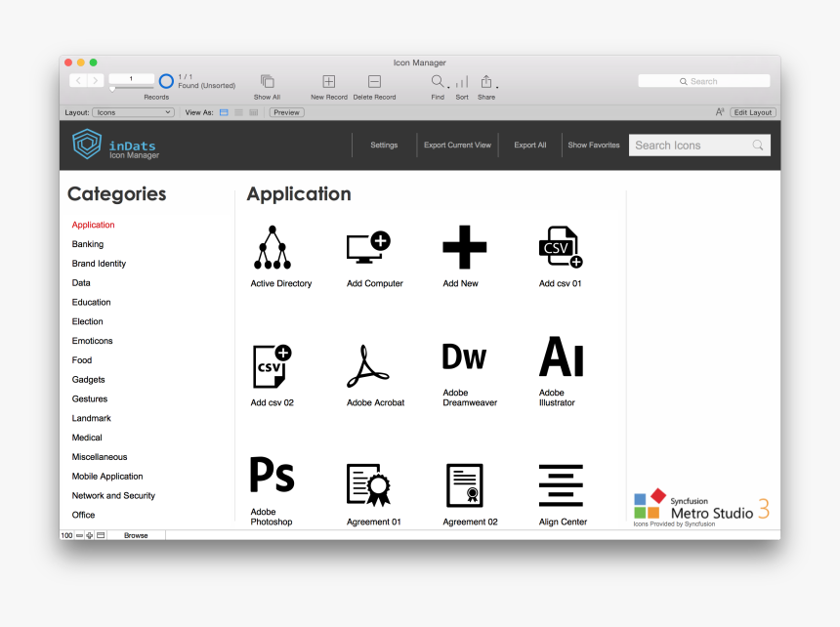Pick the Agreement 02 icon
840x627 pixels.
(465, 485)
